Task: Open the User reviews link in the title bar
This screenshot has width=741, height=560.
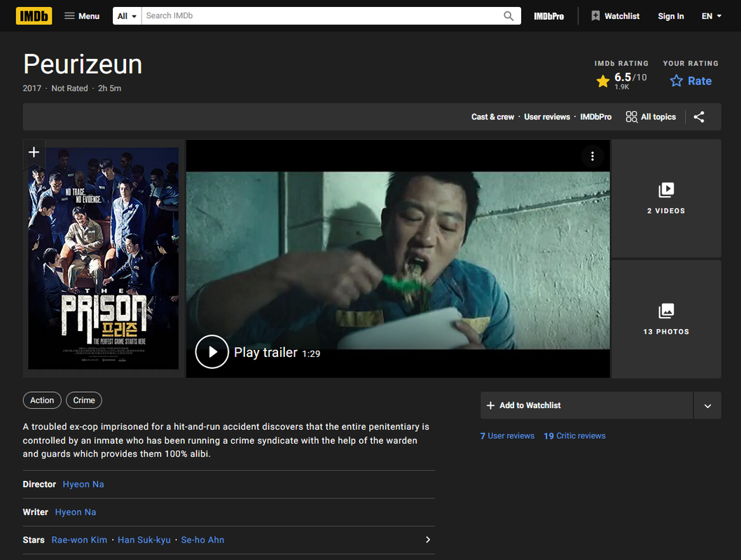Action: pos(547,117)
